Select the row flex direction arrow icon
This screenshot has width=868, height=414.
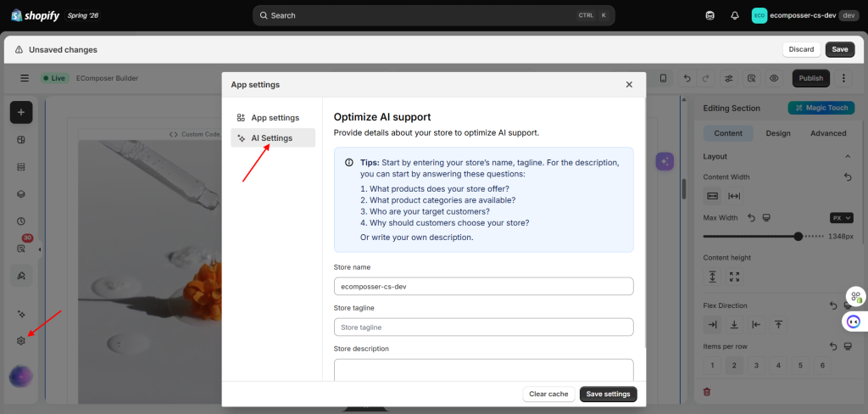coord(712,325)
